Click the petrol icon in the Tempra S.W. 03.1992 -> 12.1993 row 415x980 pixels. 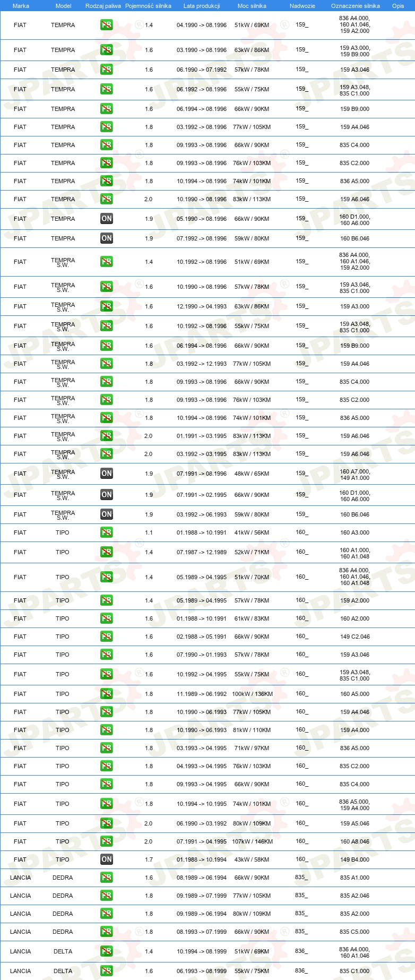107,364
